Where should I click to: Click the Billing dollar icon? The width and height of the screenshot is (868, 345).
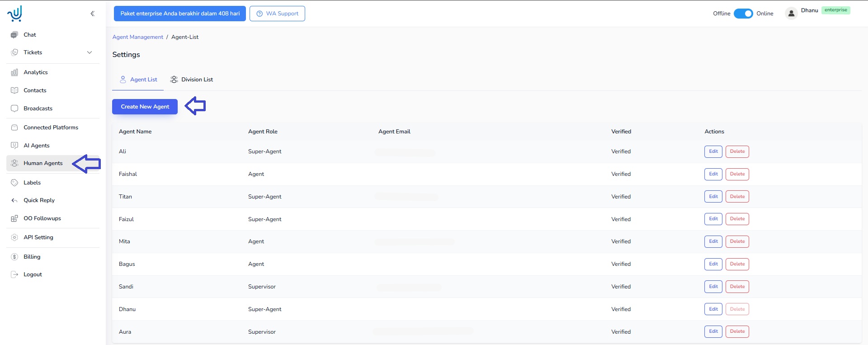tap(14, 257)
